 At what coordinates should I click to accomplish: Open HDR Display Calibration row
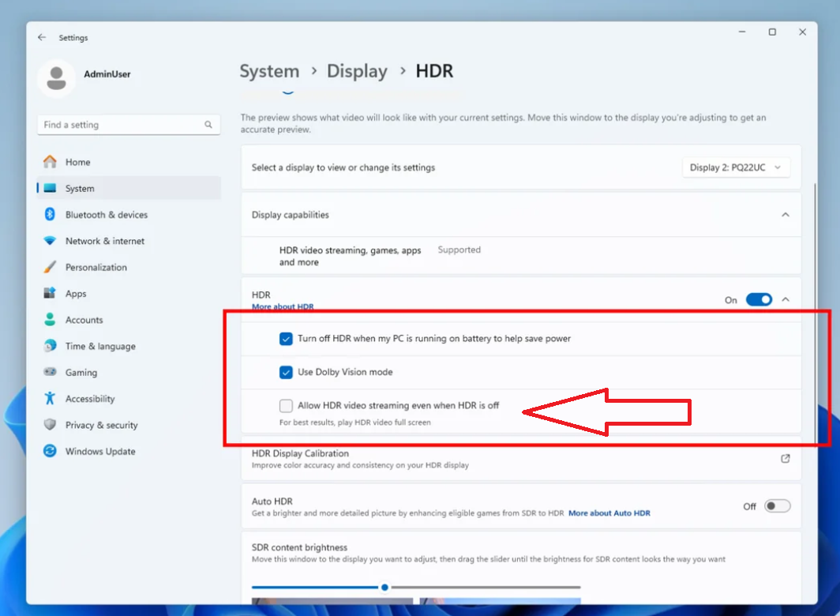[x=521, y=458]
